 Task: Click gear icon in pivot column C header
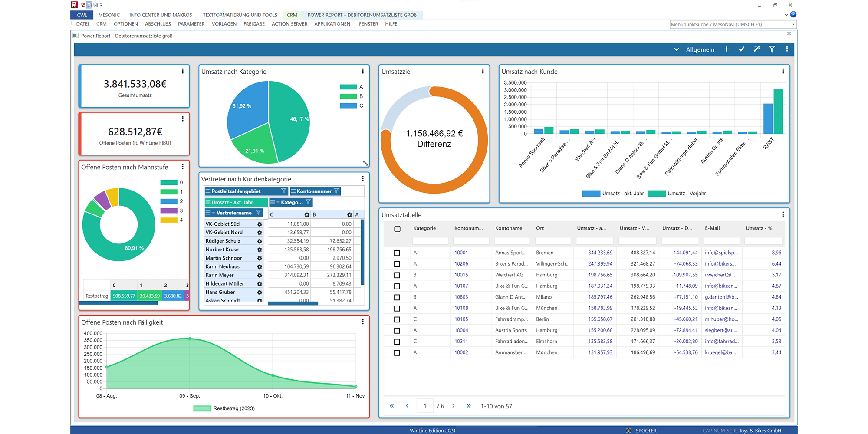coord(307,215)
